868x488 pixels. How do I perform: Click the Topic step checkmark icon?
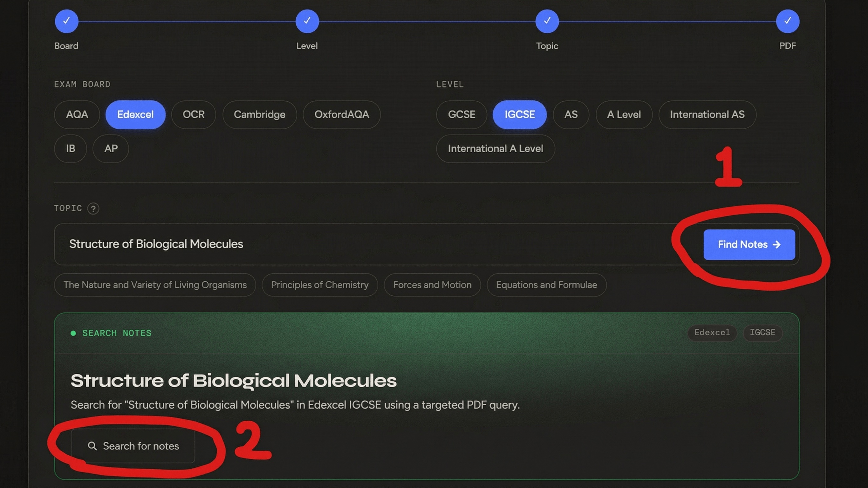click(547, 21)
